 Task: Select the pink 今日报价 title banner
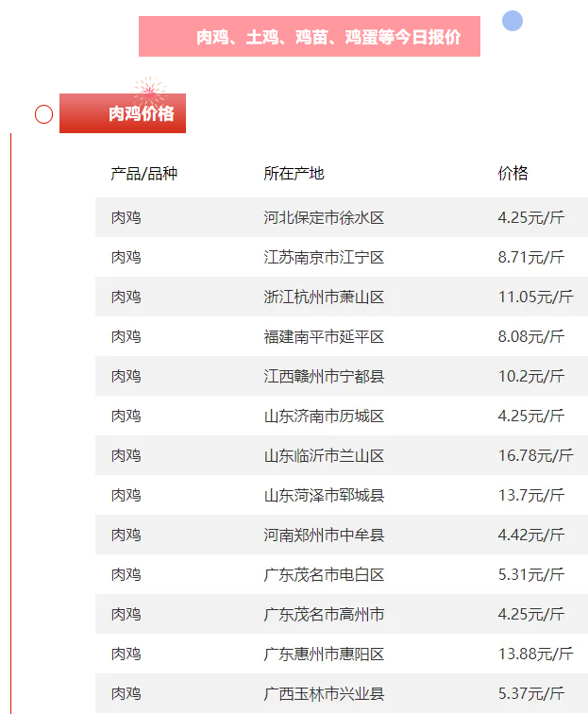click(309, 37)
